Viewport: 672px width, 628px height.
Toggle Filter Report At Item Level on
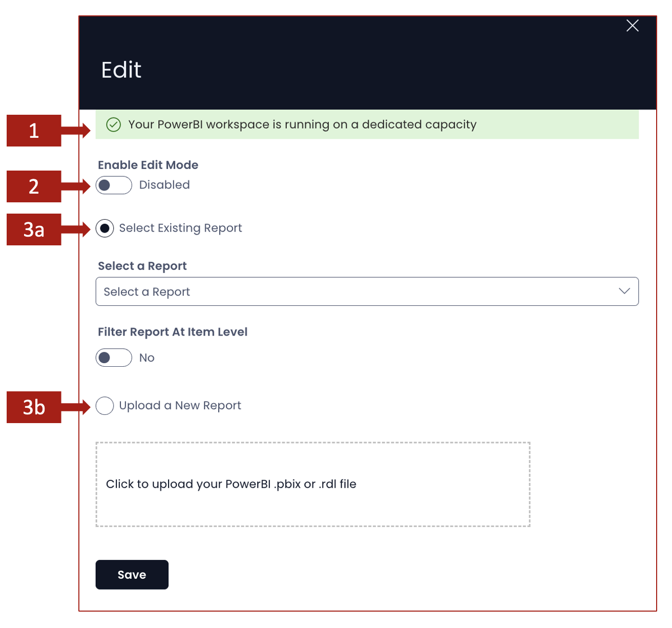click(113, 358)
